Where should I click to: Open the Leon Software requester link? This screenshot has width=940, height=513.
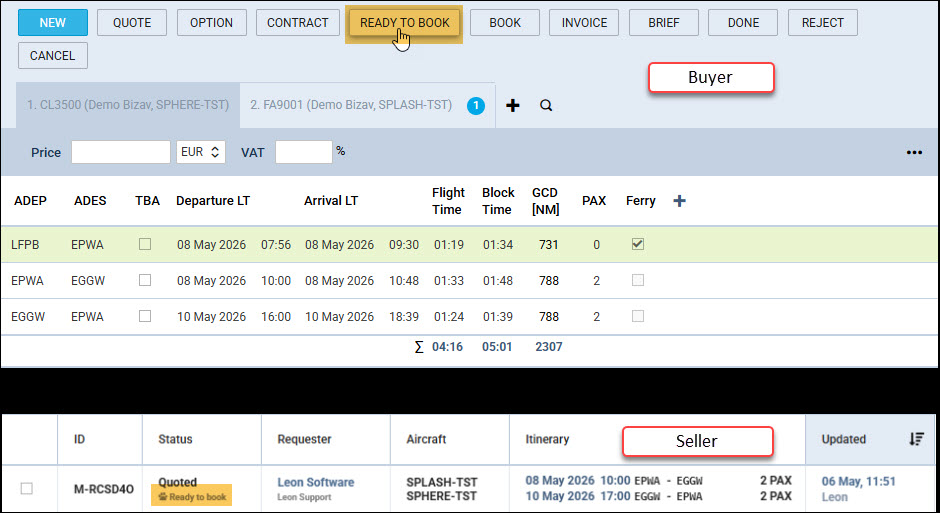315,482
